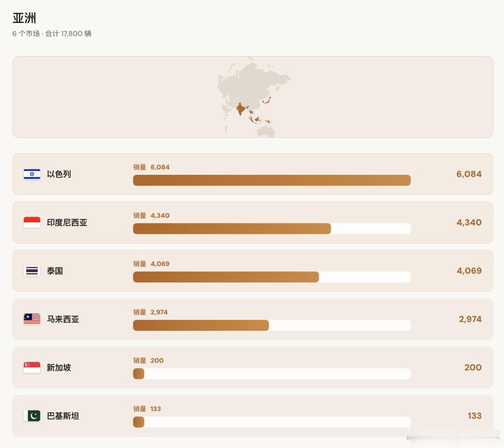Select the 印度尼西亚 country name
This screenshot has width=504, height=448.
click(67, 222)
